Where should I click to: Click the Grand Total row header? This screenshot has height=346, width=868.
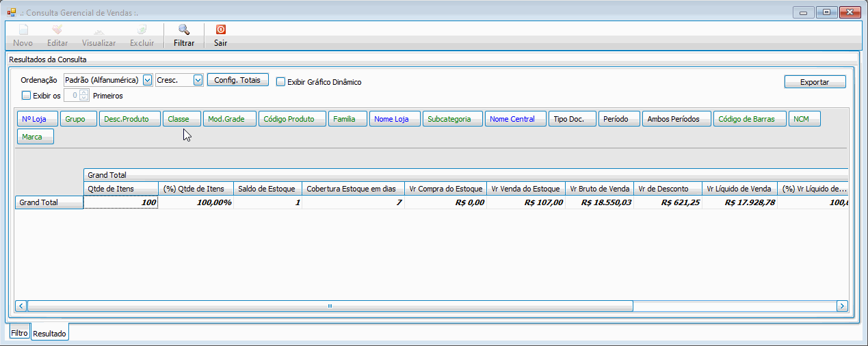click(x=49, y=202)
